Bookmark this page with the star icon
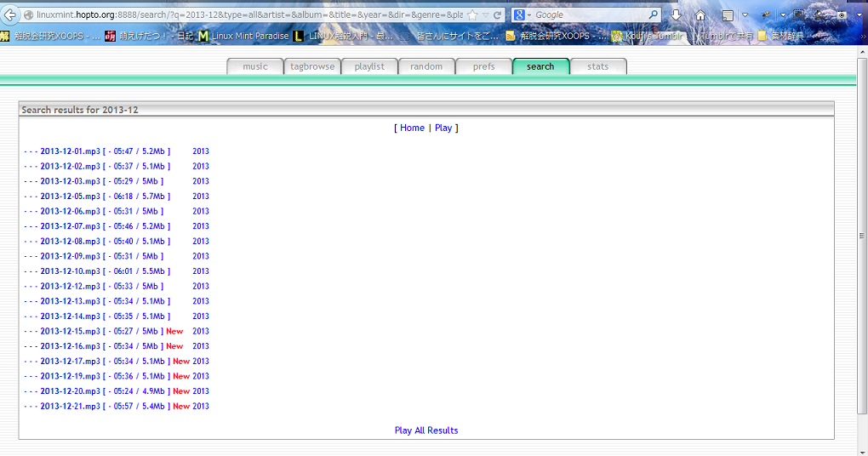 [472, 15]
